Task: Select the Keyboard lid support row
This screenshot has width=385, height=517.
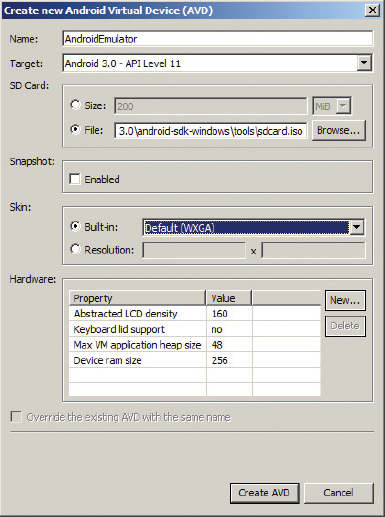Action: (195, 329)
